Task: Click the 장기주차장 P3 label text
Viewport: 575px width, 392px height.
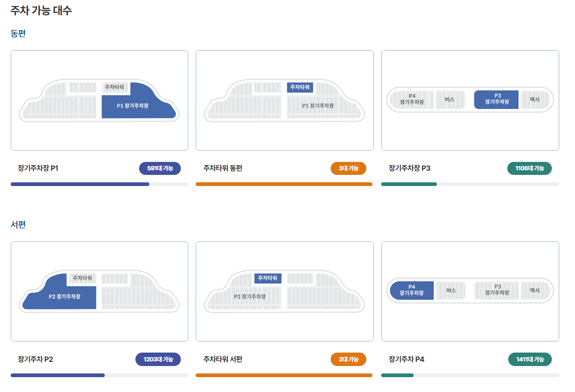Action: tap(409, 168)
